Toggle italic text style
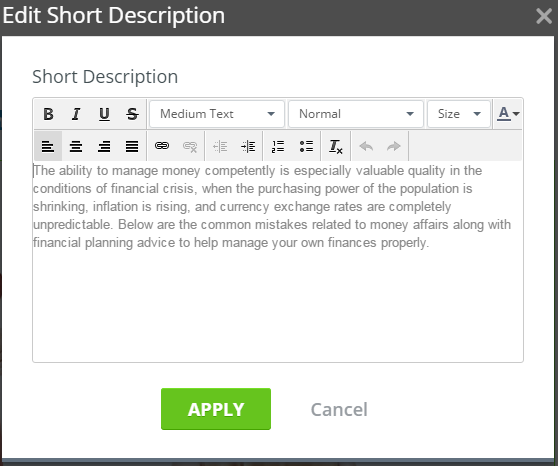Image resolution: width=558 pixels, height=466 pixels. 76,114
